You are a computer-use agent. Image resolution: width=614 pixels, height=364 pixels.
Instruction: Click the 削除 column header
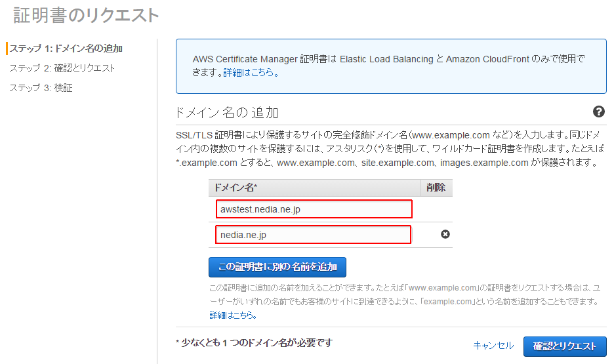(436, 188)
